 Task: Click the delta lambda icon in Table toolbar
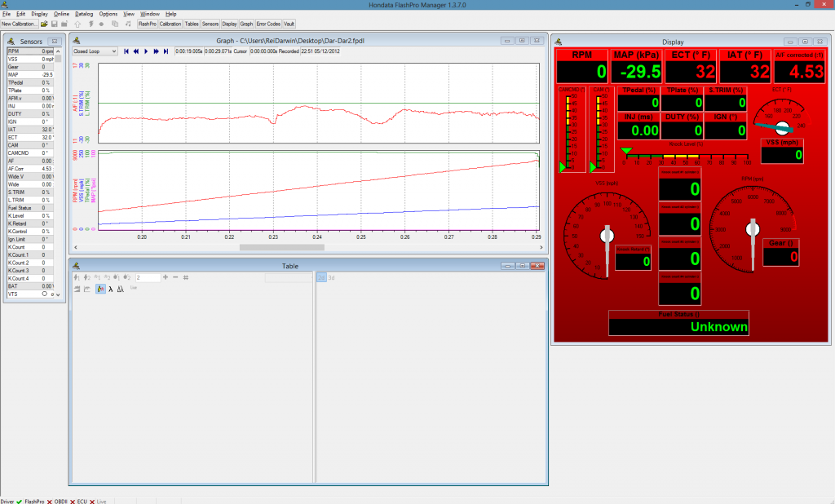coord(121,289)
